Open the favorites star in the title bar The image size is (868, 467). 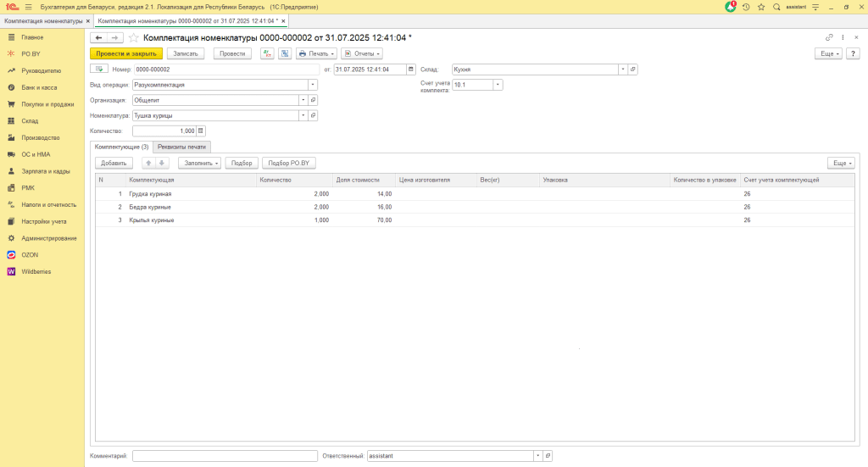(x=761, y=7)
